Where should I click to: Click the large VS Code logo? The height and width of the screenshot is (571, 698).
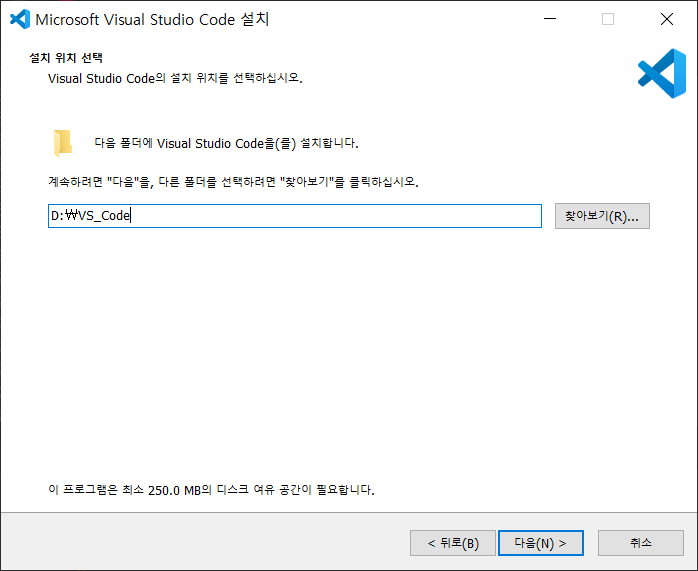[662, 73]
